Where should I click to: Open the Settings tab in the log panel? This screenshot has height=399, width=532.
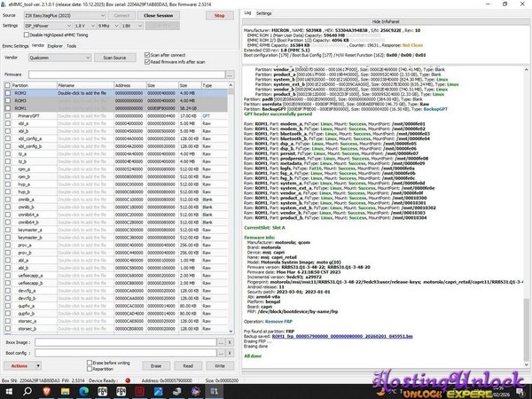(x=264, y=13)
